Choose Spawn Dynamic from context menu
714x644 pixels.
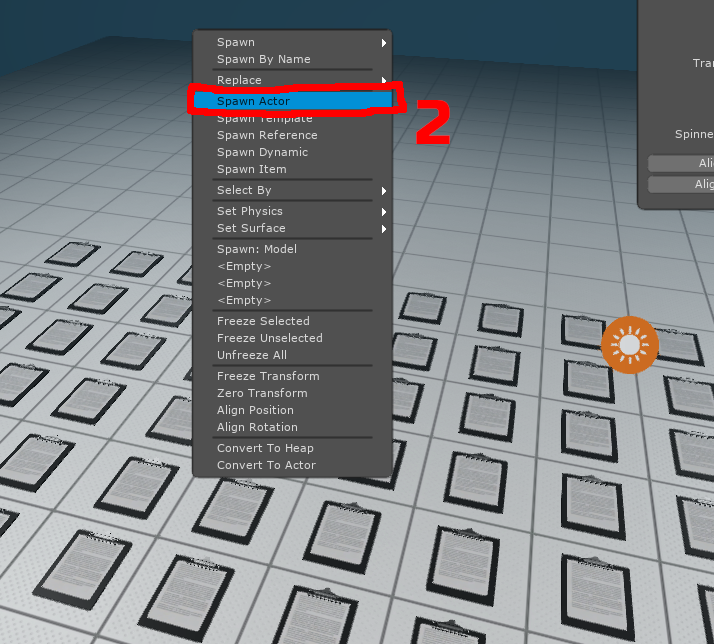click(292, 152)
